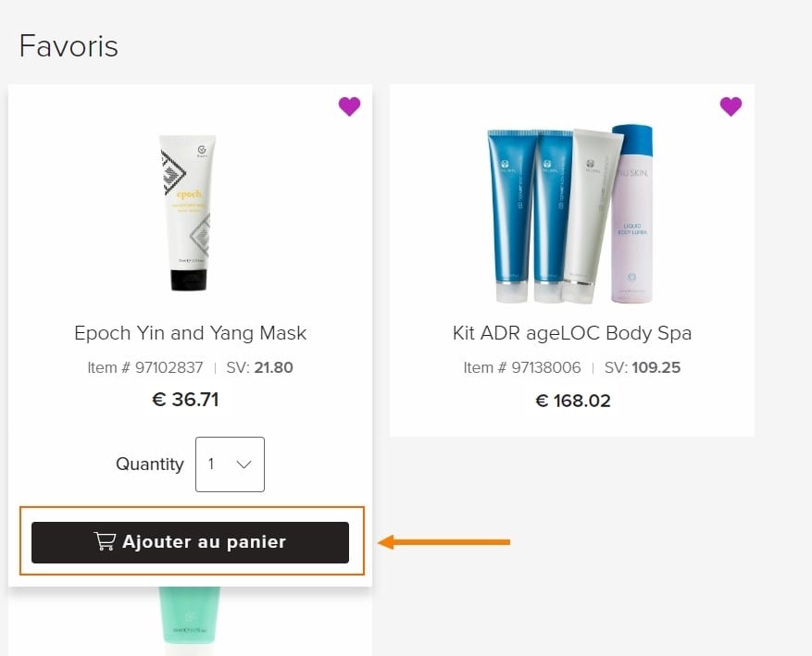Click the partially visible green tube product image
812x656 pixels.
[190, 615]
